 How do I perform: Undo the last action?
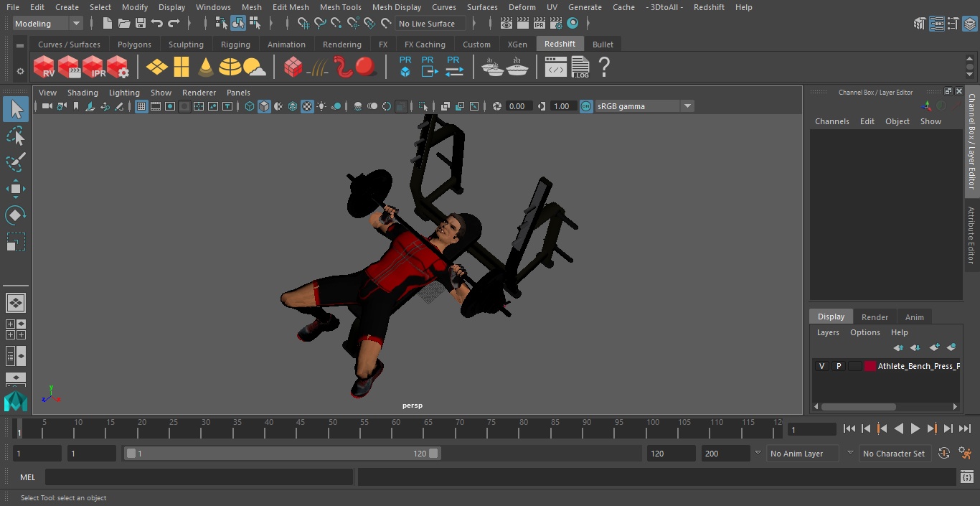156,24
